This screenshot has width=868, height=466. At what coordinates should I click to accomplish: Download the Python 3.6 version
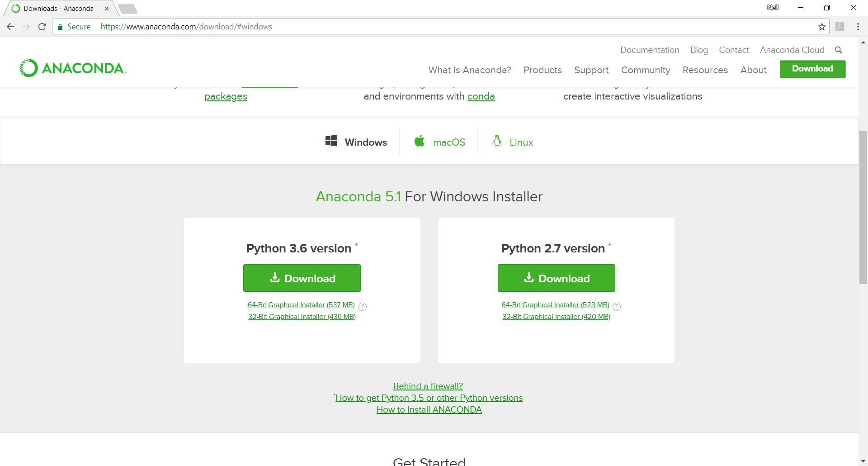[x=302, y=278]
